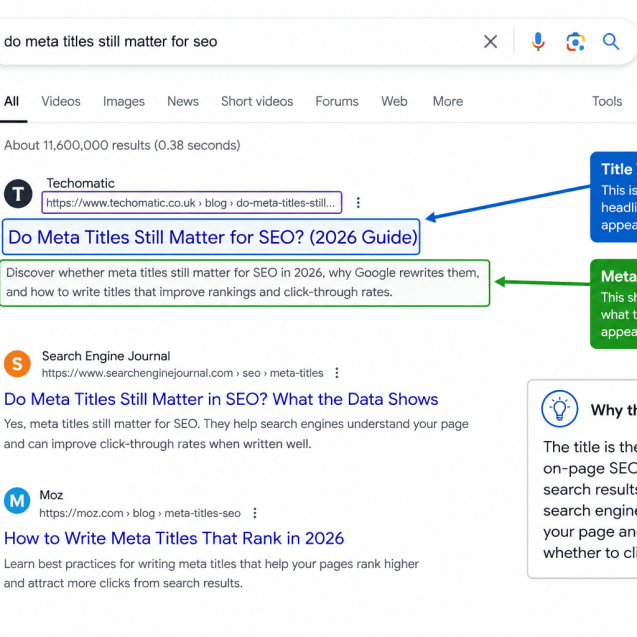Click the Moz site favicon

(x=17, y=500)
